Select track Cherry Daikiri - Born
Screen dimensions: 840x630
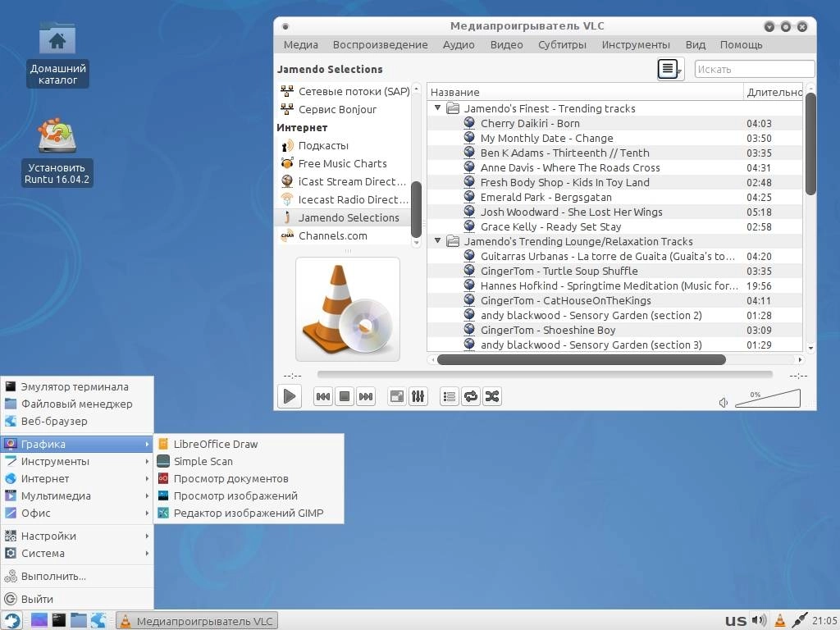click(x=615, y=123)
